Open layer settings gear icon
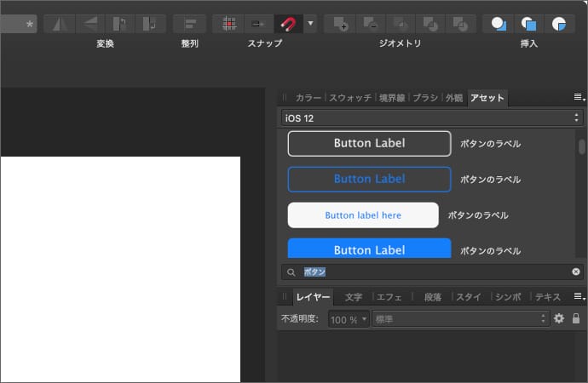The height and width of the screenshot is (383, 588). pyautogui.click(x=559, y=318)
